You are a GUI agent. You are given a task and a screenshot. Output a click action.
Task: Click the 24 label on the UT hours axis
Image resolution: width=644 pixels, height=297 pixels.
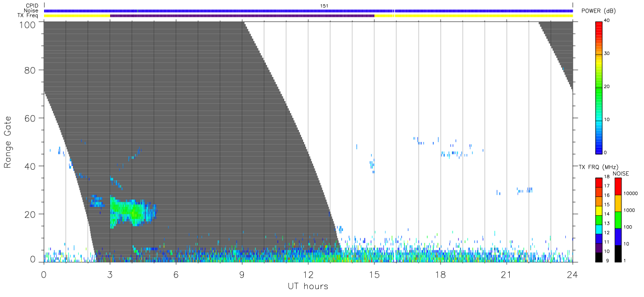point(573,275)
